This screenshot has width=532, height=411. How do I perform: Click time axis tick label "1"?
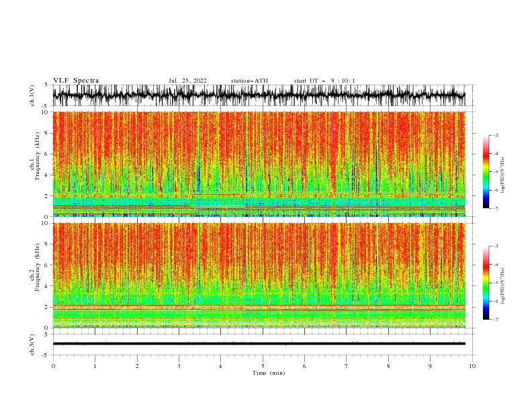pos(95,366)
